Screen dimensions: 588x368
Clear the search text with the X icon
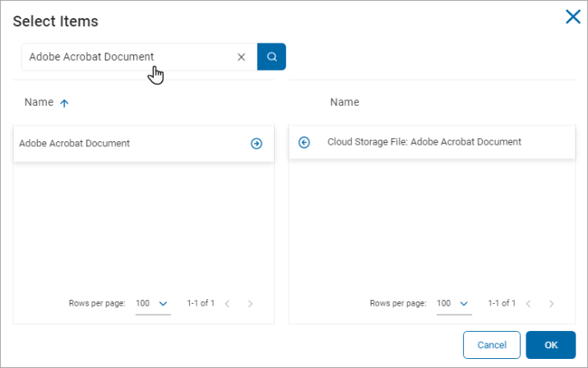(241, 57)
